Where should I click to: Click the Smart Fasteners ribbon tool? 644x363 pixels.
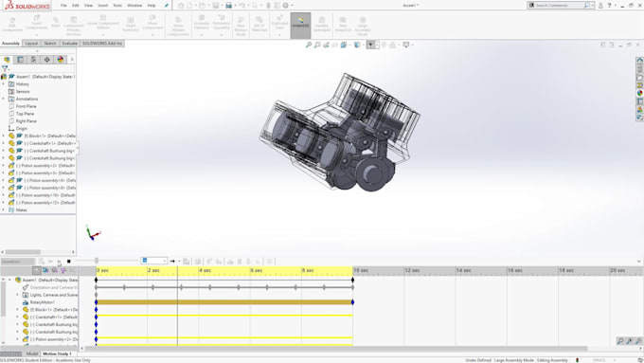pyautogui.click(x=131, y=25)
